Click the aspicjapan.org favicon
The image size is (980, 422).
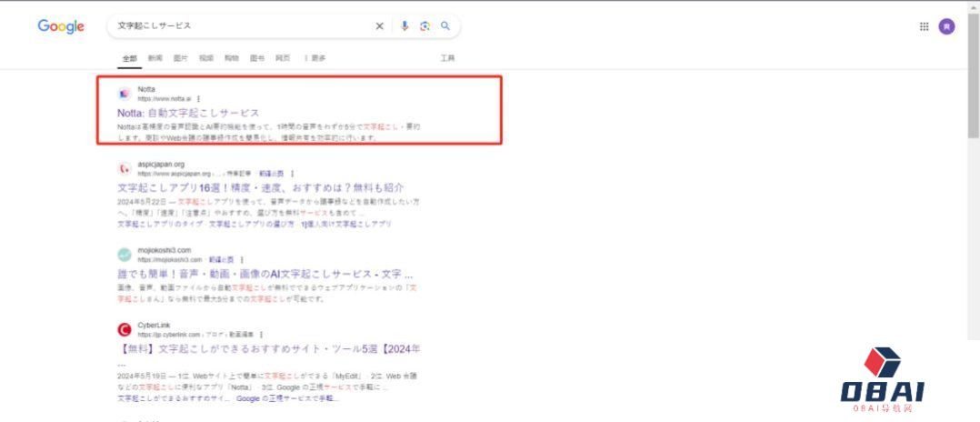point(125,169)
